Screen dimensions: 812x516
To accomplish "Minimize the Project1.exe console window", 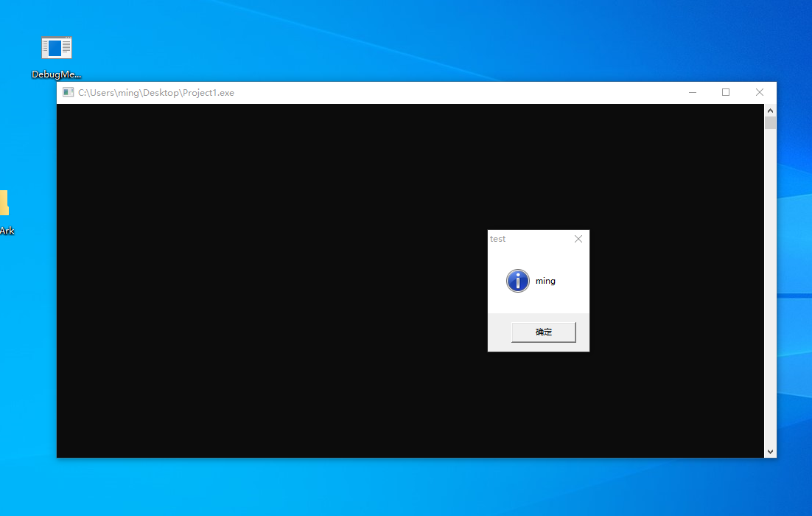I will click(x=693, y=92).
